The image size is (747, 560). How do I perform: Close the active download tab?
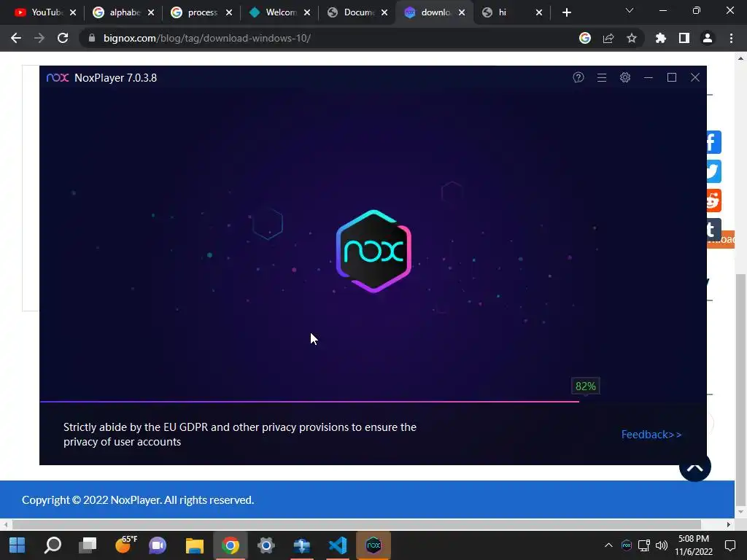point(462,12)
